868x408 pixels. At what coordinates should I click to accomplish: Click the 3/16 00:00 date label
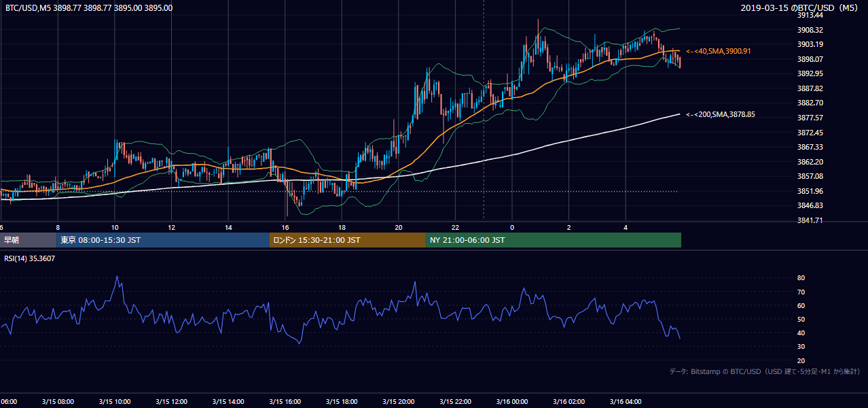click(512, 401)
